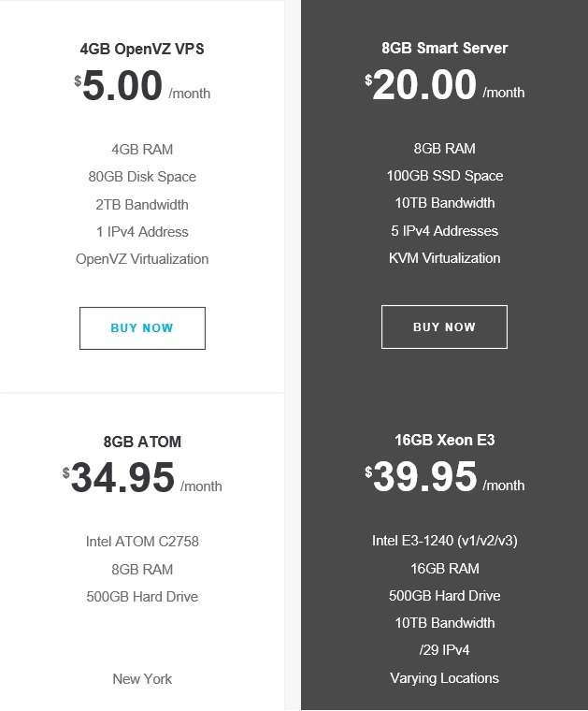Open the 16GB Xeon E3 plan heading
Screen dimensions: 588x711
[444, 441]
